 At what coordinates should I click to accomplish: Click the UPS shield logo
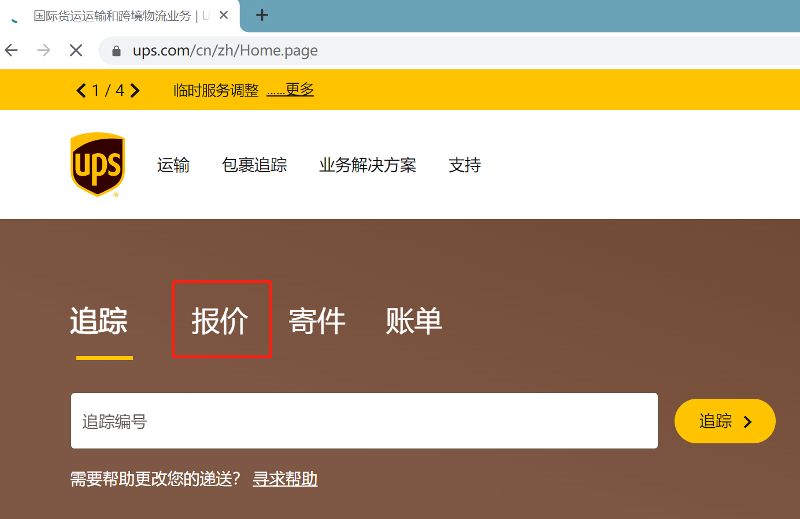click(x=97, y=164)
